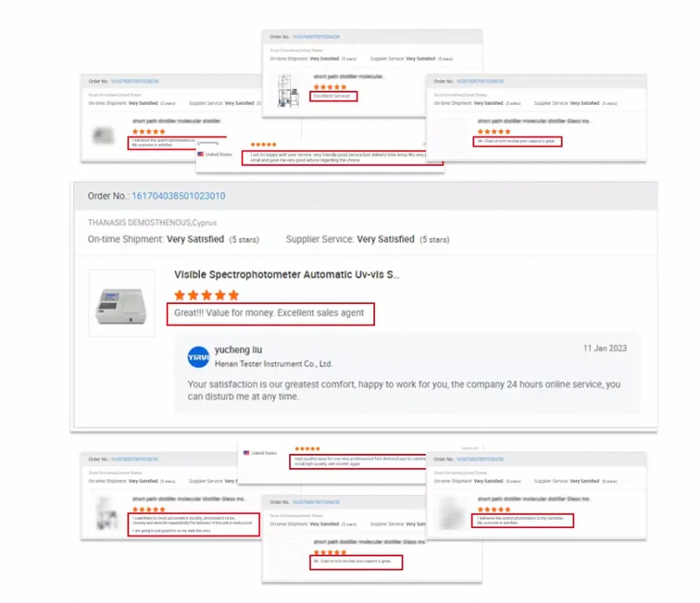Click the spectrophotometer product thumbnail

(122, 303)
